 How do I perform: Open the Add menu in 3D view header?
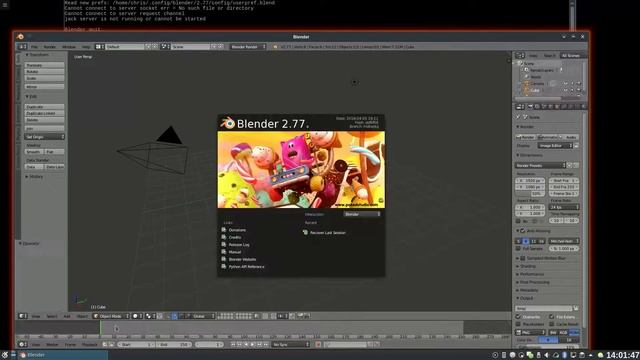tap(67, 316)
